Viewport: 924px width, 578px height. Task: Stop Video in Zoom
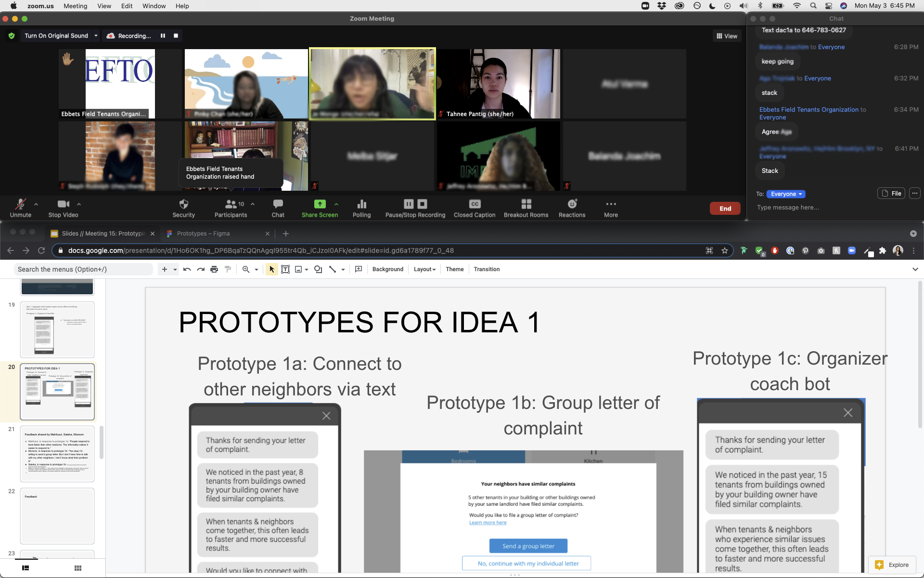63,204
